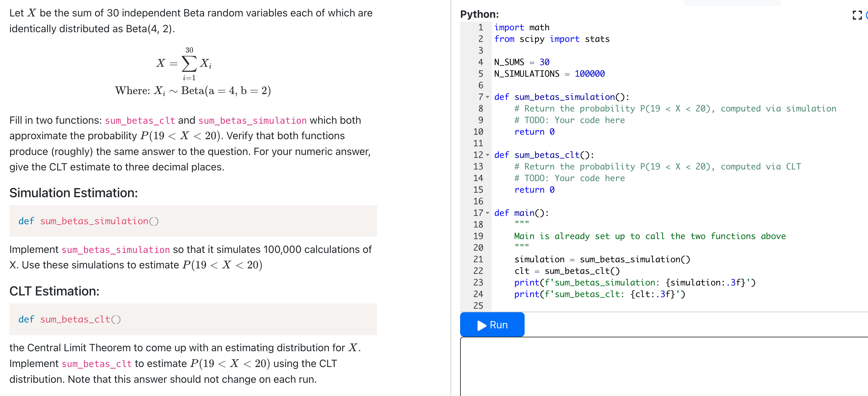Click line number 25 in the gutter
The width and height of the screenshot is (868, 396).
478,306
